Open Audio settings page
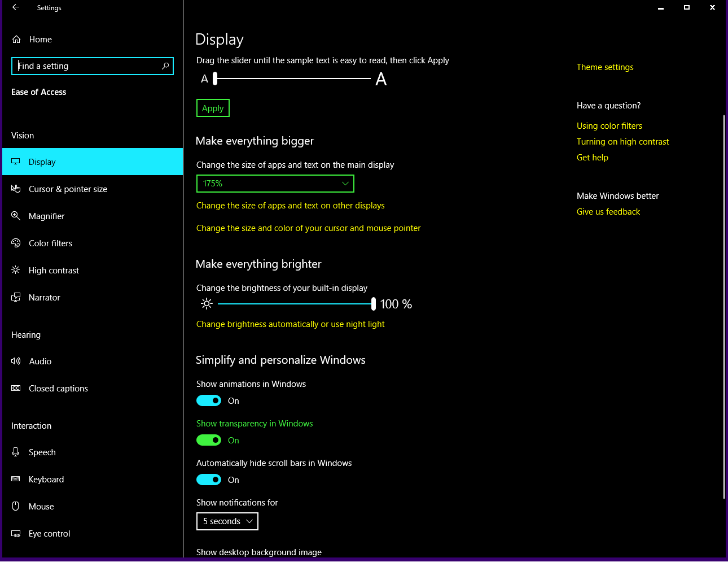 coord(40,361)
